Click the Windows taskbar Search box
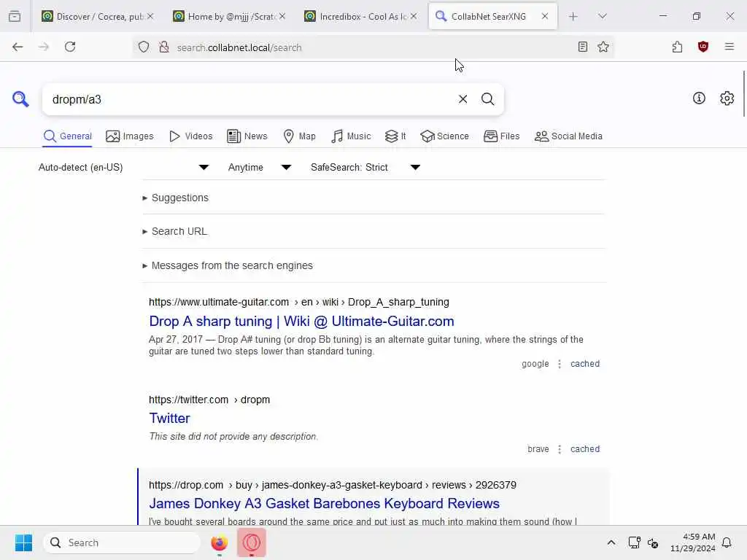This screenshot has width=747, height=560. [x=122, y=542]
